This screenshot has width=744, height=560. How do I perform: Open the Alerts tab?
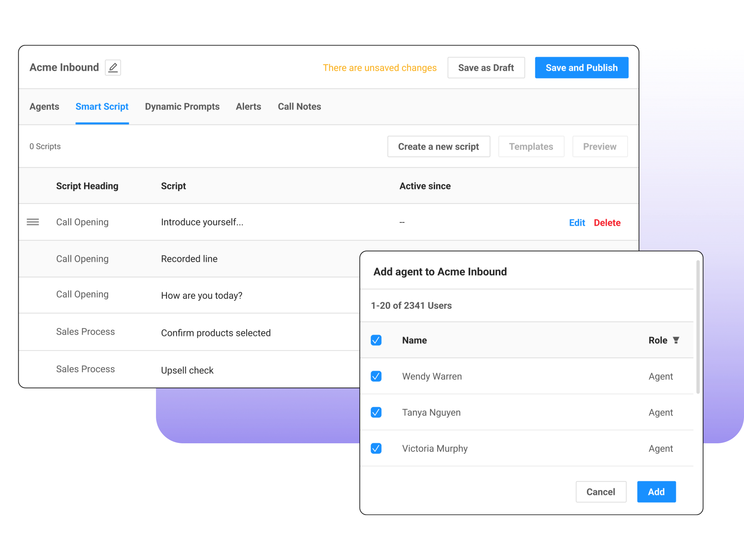coord(248,107)
